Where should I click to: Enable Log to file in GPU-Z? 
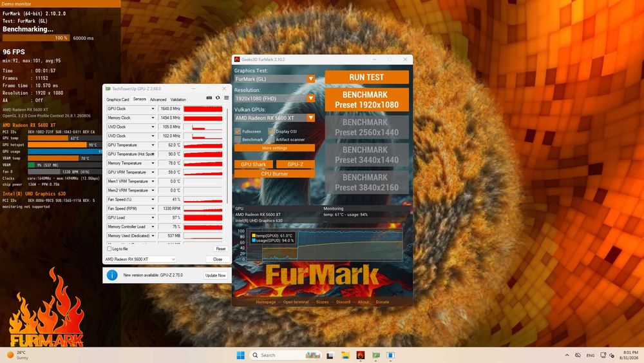[109, 249]
